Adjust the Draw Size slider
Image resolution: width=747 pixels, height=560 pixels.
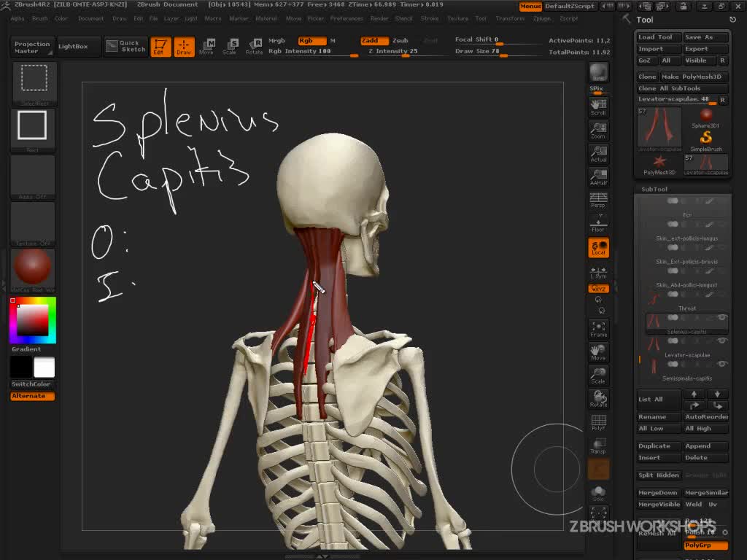coord(498,52)
